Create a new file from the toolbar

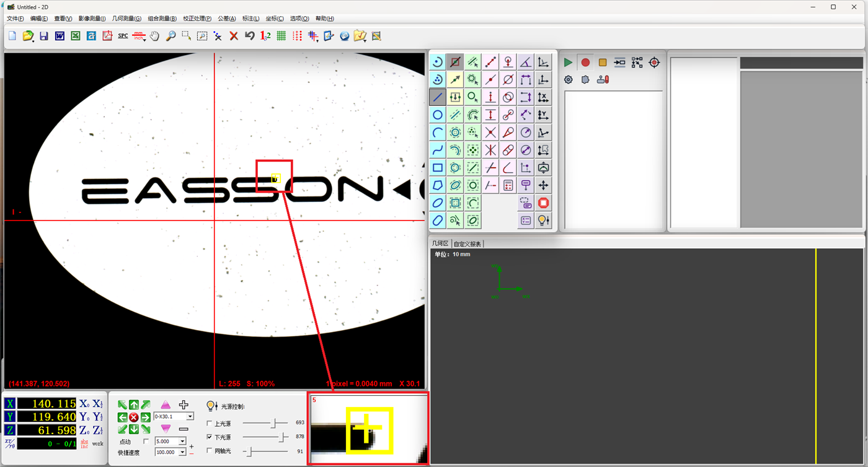click(x=12, y=36)
